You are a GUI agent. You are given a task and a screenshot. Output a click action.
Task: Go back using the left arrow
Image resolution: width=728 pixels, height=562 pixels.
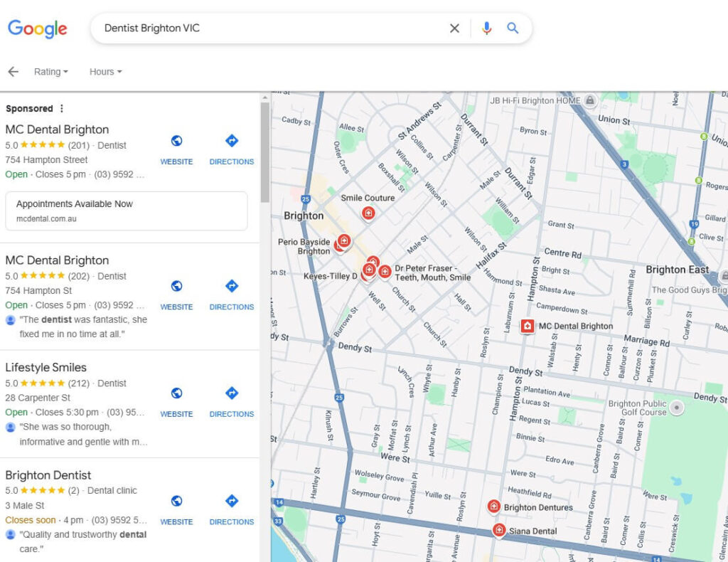[13, 72]
